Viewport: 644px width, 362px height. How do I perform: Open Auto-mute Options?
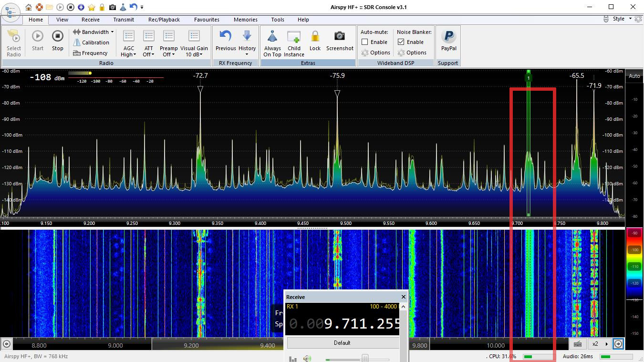376,53
